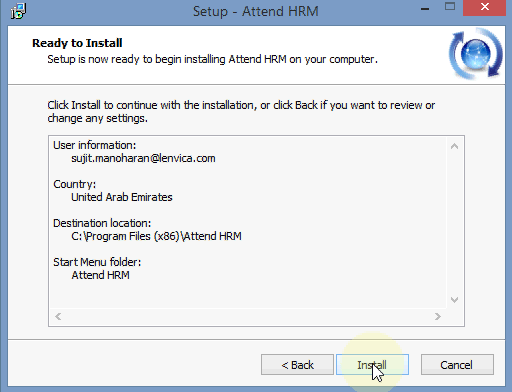Click the 'User information:' label
The height and width of the screenshot is (392, 512).
pyautogui.click(x=95, y=145)
